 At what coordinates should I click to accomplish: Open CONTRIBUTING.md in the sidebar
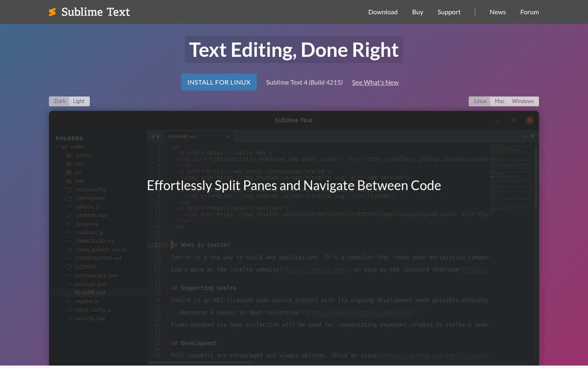[x=98, y=258]
